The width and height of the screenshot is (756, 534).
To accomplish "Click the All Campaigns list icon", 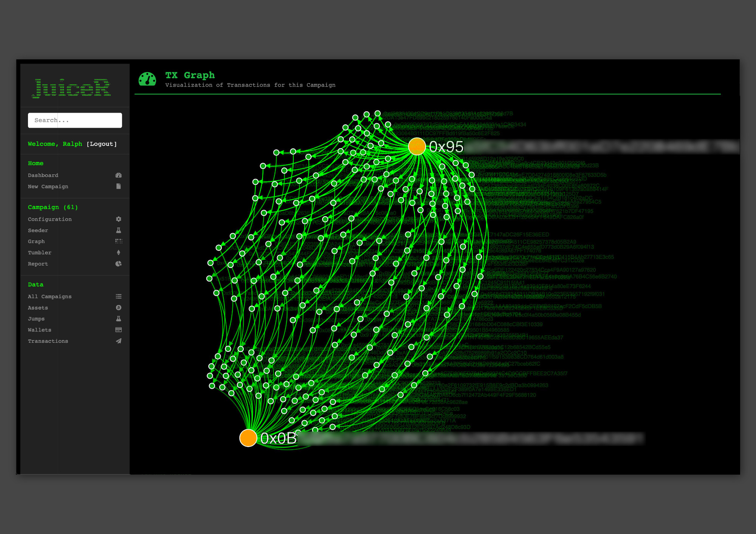I will pos(118,297).
